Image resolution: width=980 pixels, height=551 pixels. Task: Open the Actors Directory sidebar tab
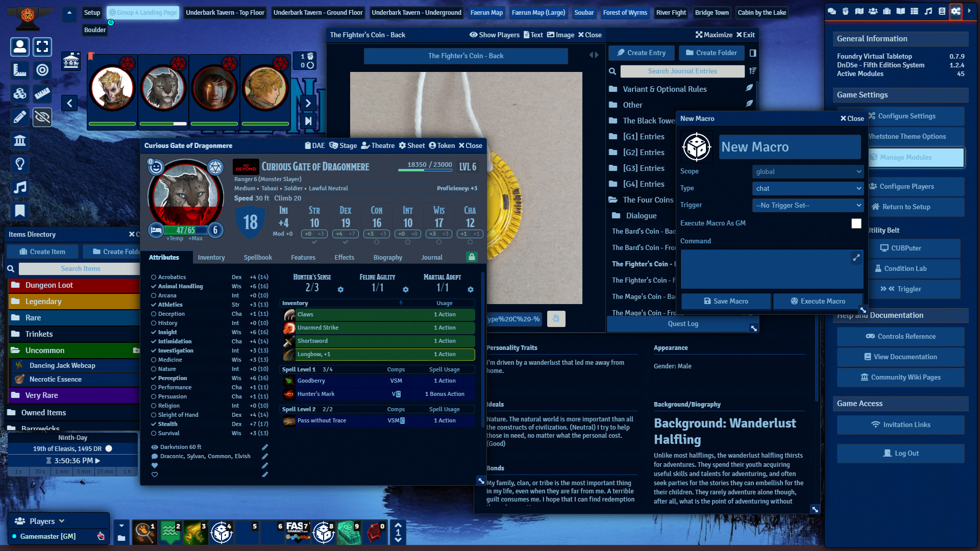point(873,11)
